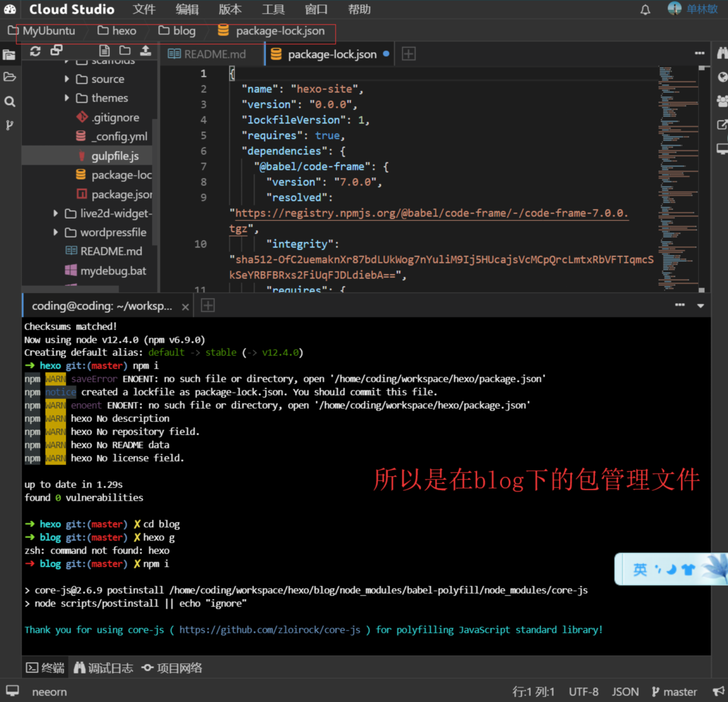
Task: Upload a file using the upload icon
Action: (x=145, y=51)
